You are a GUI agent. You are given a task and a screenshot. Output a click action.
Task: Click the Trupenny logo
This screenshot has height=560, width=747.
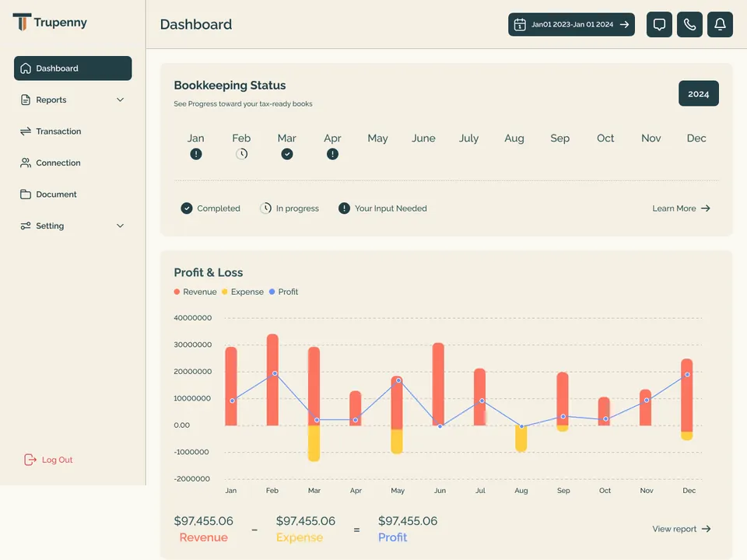click(x=50, y=23)
